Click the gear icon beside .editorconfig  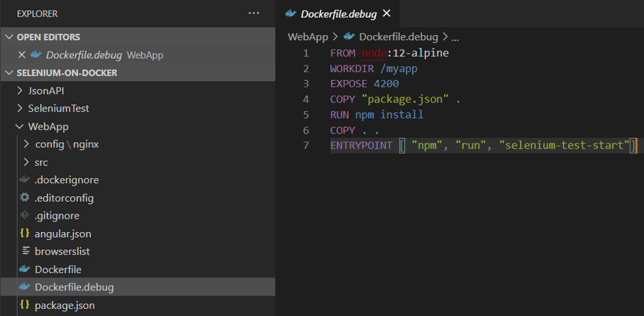pos(25,198)
